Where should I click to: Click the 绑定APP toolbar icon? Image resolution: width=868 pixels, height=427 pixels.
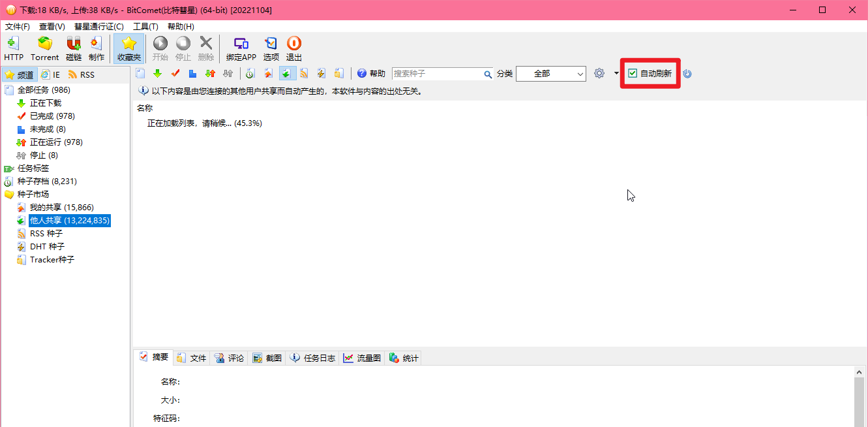point(241,49)
